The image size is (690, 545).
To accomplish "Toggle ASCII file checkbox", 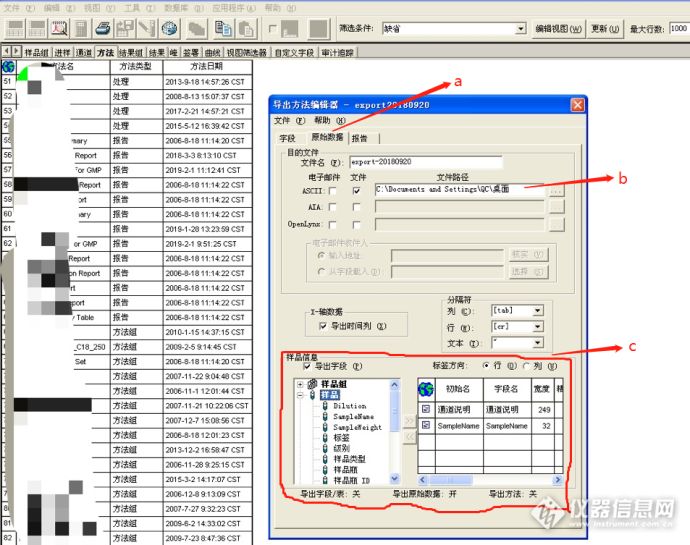I will [x=356, y=191].
